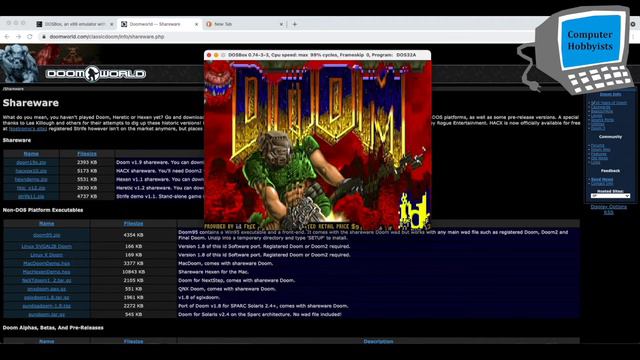Open Display Options link in sidebar
Screen dimensions: 640x360
point(609,207)
